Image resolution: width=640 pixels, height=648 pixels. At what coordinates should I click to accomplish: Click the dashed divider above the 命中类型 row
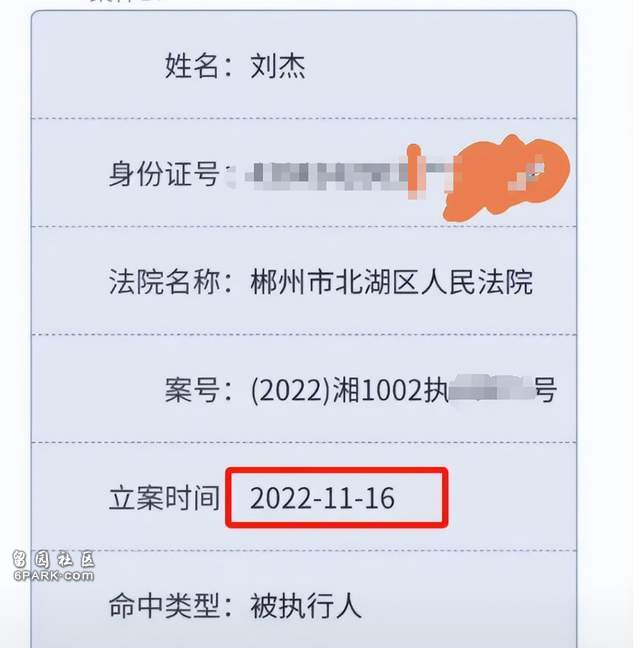(x=304, y=550)
